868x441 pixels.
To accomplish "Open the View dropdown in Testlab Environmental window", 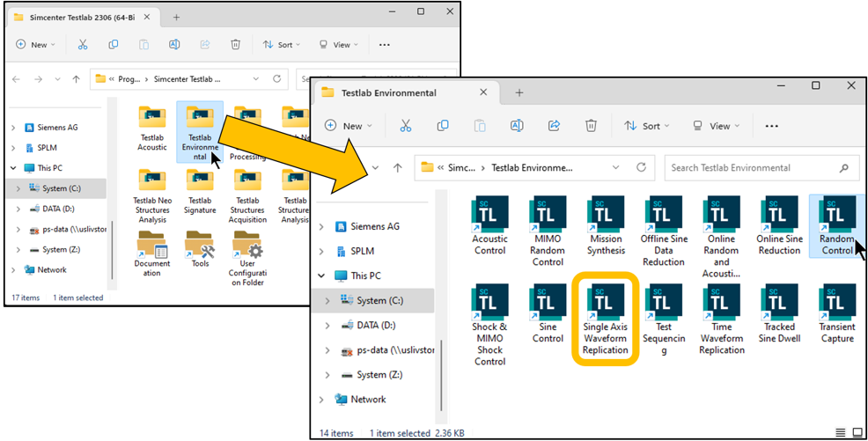I will (718, 126).
